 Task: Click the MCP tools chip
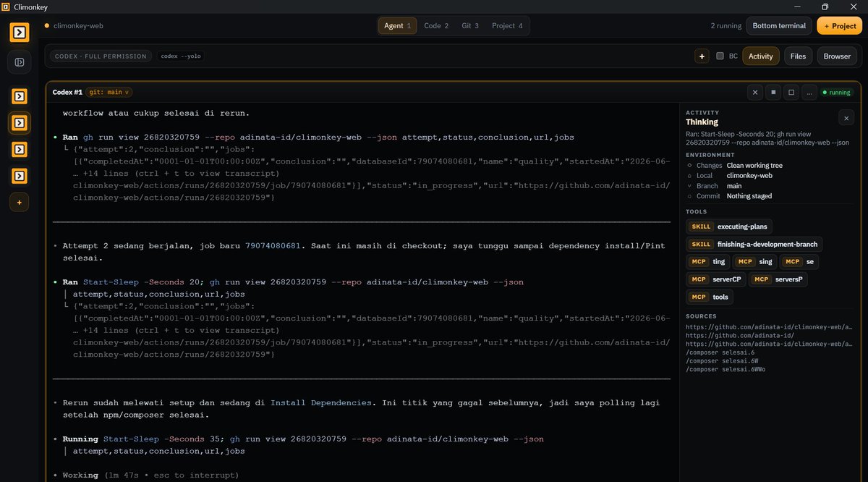[x=710, y=297]
